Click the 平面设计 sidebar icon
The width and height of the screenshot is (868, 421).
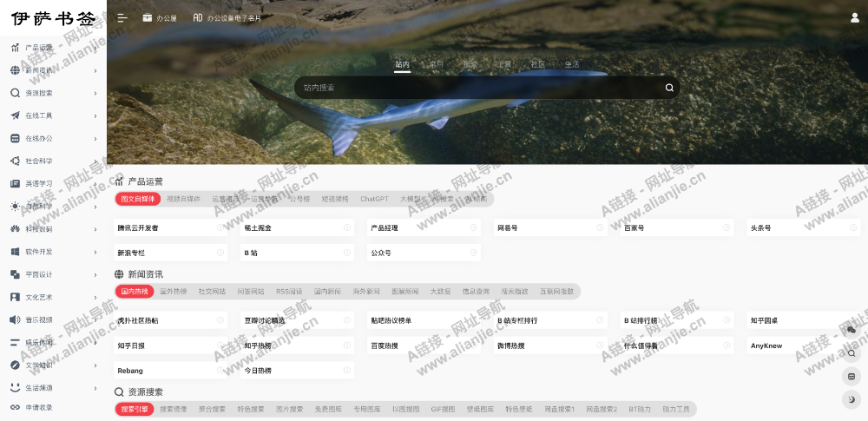[15, 274]
